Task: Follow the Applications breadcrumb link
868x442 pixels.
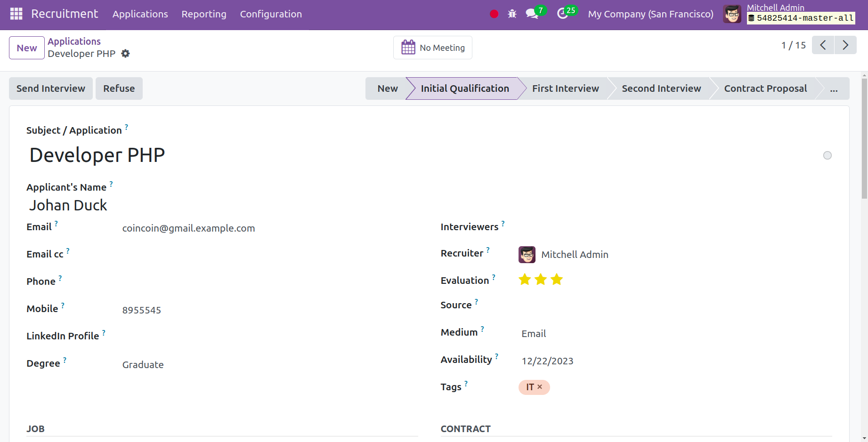Action: click(x=74, y=41)
